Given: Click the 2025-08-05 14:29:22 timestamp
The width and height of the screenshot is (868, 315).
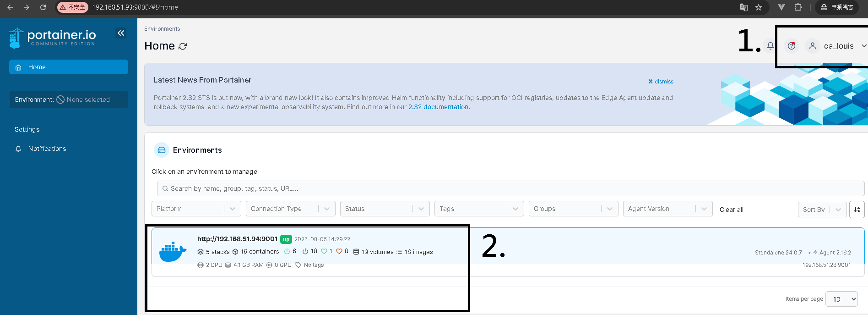Looking at the screenshot, I should [322, 239].
